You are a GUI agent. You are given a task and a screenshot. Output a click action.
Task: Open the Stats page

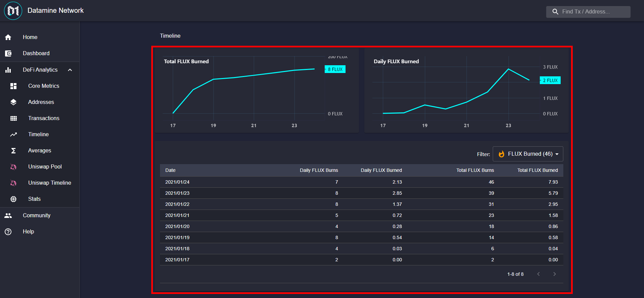(x=40, y=199)
